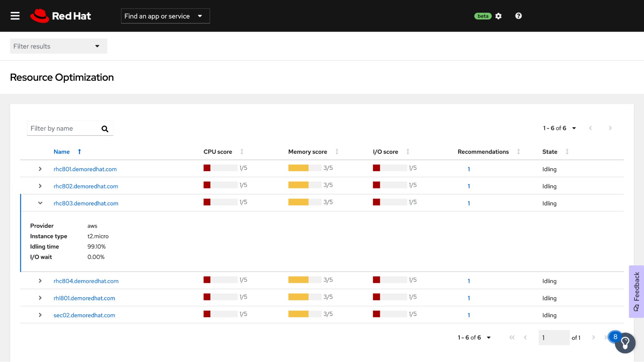Sort by CPU score column
The image size is (644, 362).
point(218,152)
